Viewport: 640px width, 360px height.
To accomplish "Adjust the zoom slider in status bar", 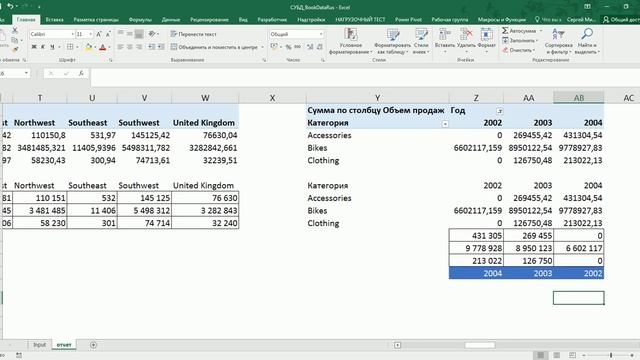I will click(611, 355).
